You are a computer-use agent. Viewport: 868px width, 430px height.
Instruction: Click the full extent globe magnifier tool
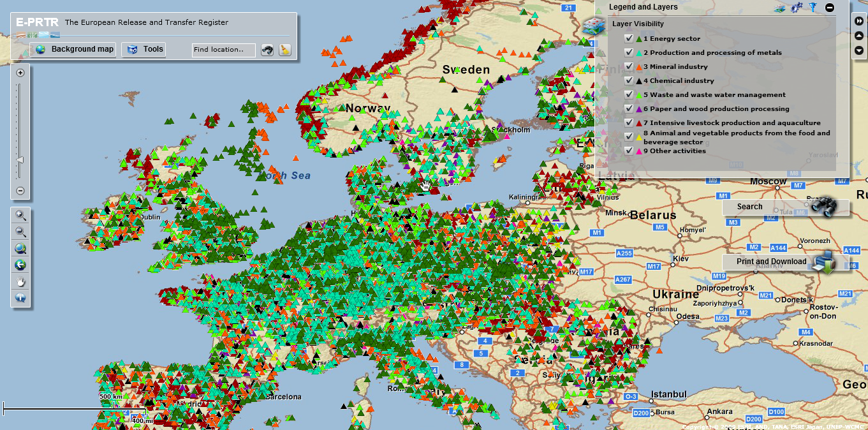pos(20,249)
